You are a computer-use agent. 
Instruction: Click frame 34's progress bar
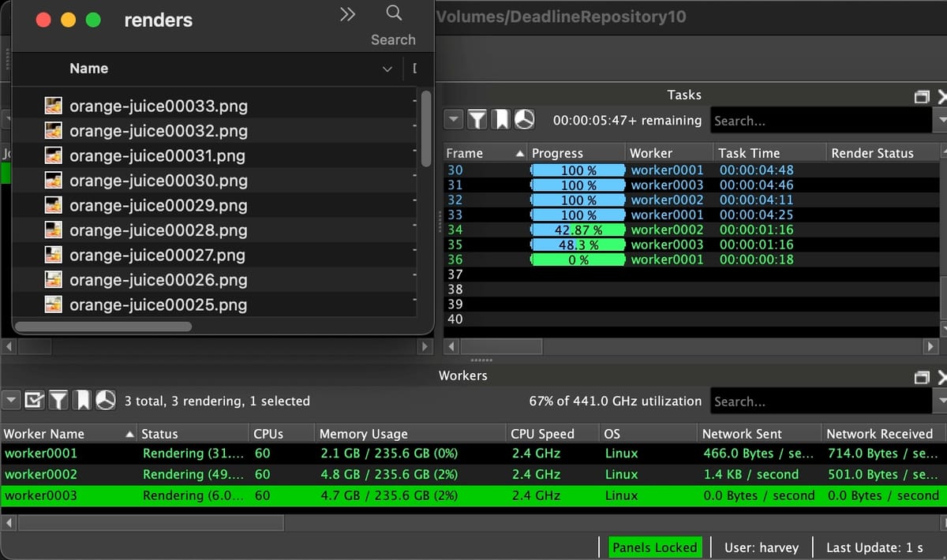pos(577,230)
